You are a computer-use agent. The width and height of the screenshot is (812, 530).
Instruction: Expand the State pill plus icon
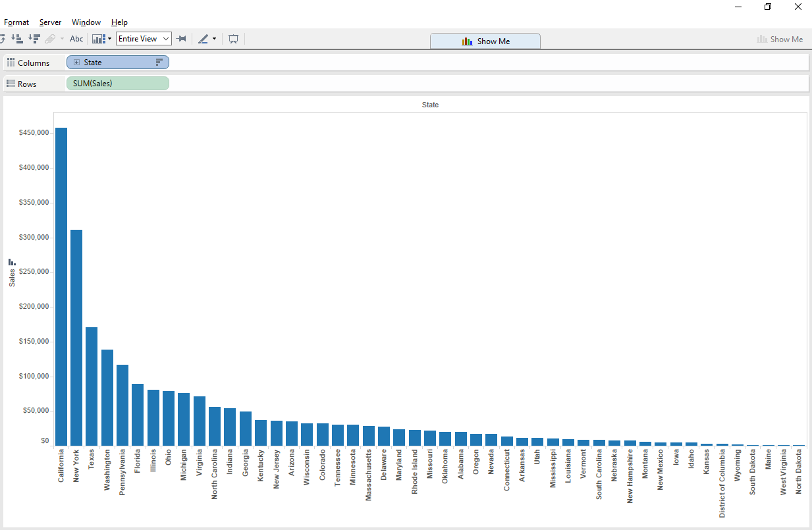point(76,63)
